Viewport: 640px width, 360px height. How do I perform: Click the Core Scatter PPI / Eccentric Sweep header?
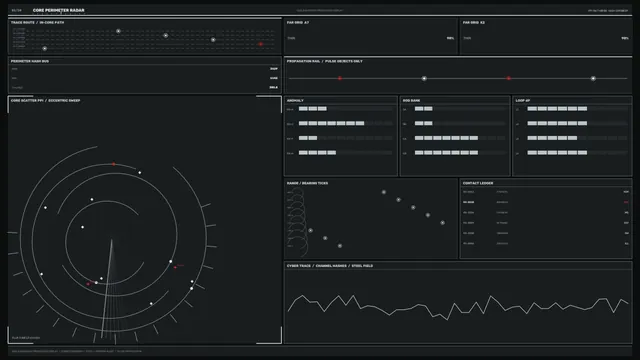coord(45,100)
